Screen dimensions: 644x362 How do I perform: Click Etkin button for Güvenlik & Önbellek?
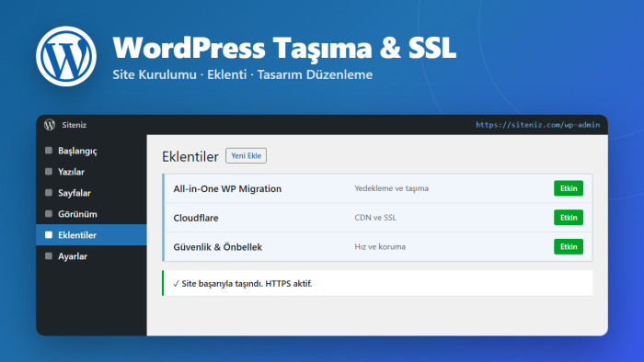(569, 246)
